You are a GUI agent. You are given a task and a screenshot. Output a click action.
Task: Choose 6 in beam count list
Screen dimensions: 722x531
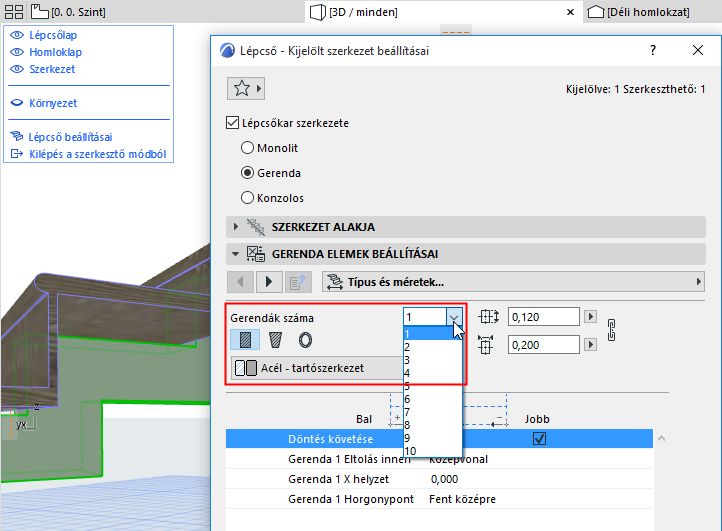click(x=432, y=399)
